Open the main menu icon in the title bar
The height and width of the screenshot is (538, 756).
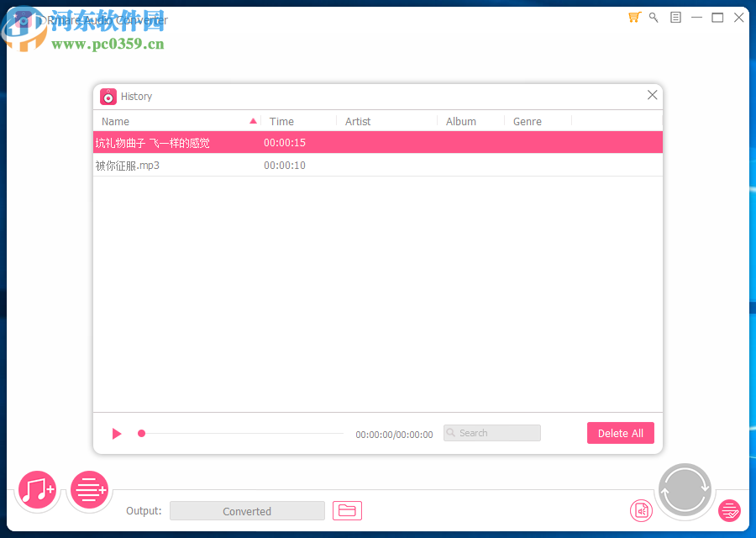pyautogui.click(x=675, y=17)
